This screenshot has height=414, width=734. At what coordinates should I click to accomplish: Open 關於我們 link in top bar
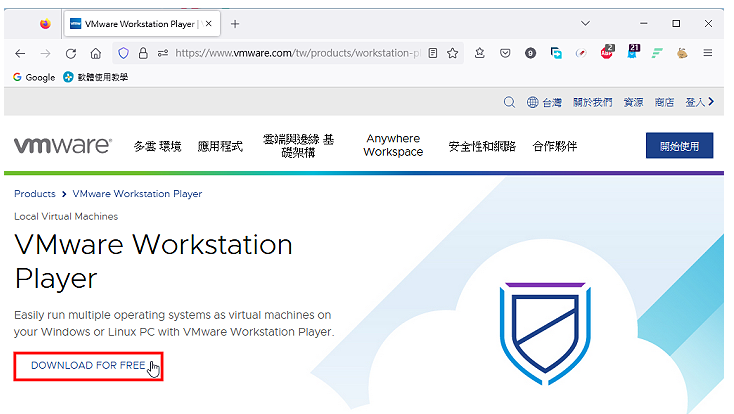(x=593, y=102)
